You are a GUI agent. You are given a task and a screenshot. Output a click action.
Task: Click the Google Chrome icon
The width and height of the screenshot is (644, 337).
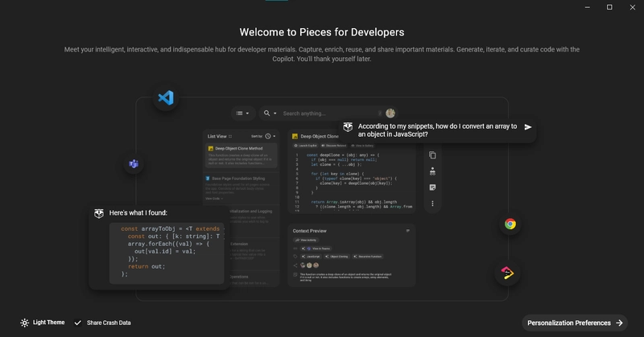point(510,224)
